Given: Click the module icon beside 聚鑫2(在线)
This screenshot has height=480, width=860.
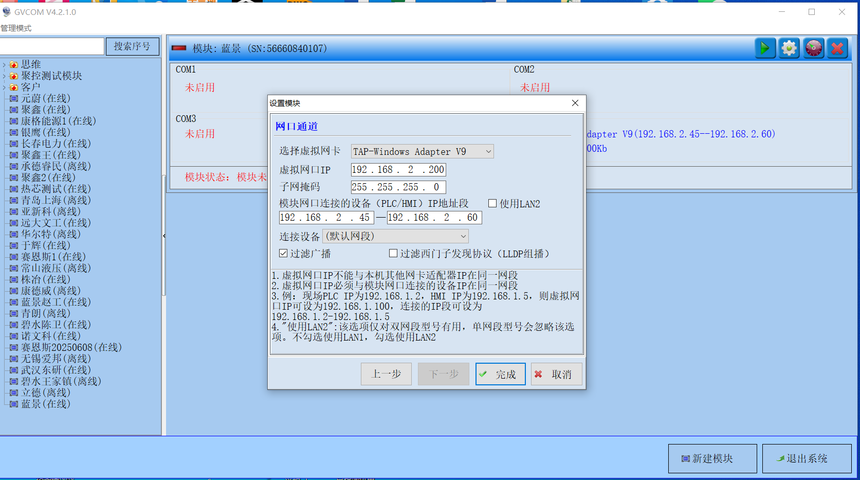Looking at the screenshot, I should tap(14, 178).
